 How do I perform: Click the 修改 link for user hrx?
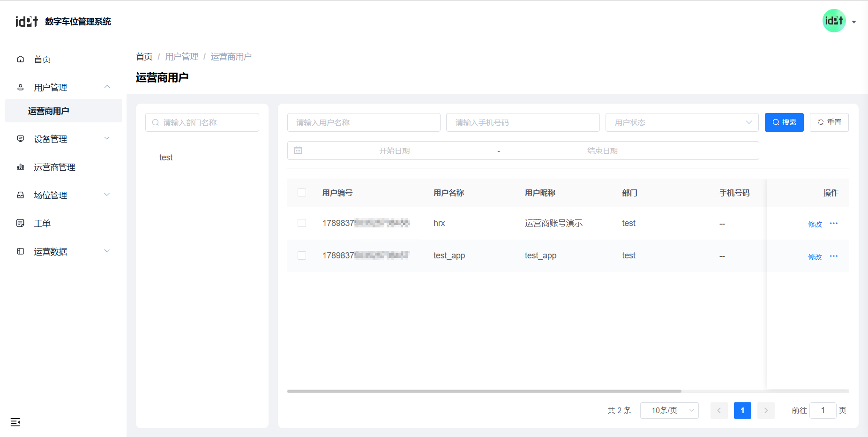coord(815,224)
